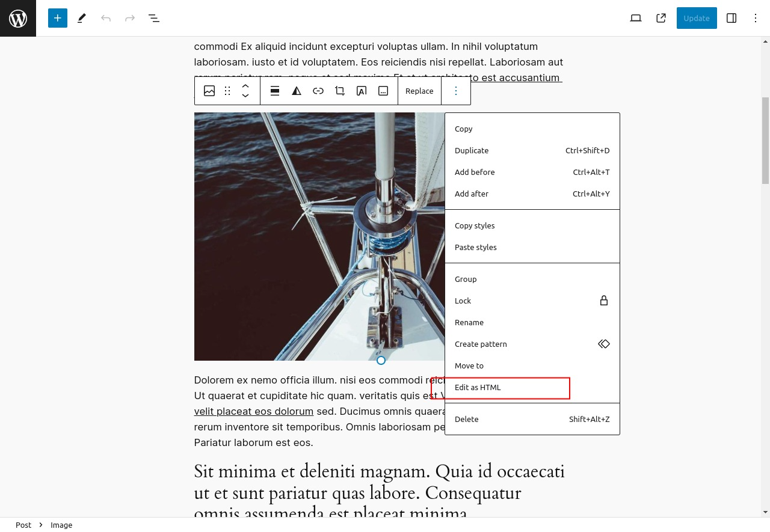This screenshot has height=532, width=770.
Task: Select the crop image tool
Action: click(340, 91)
